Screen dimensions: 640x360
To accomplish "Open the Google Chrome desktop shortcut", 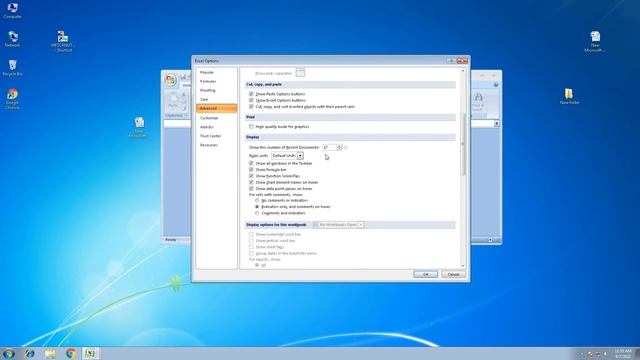I will 12,99.
